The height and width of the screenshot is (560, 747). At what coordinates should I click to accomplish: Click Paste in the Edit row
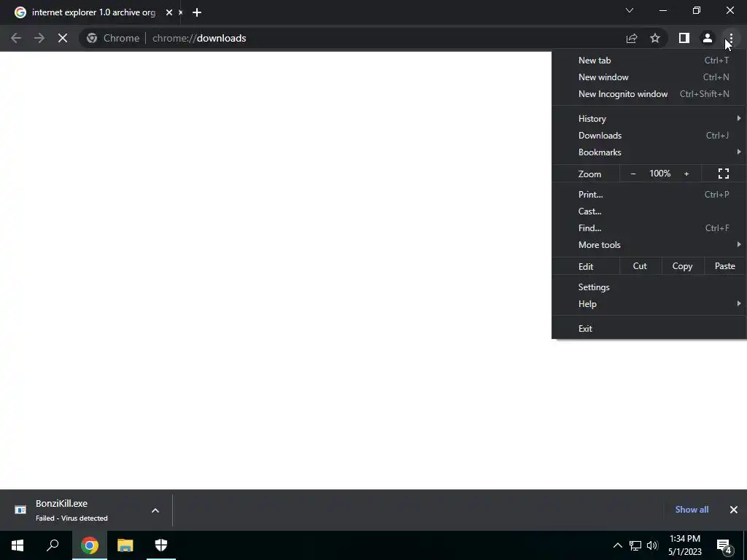[725, 266]
